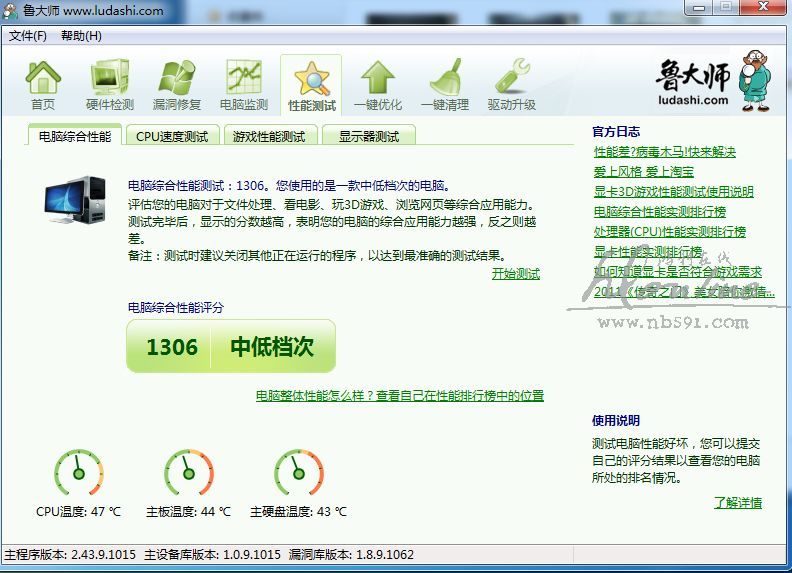Open 硬件检测 hardware detection icon

pyautogui.click(x=110, y=85)
